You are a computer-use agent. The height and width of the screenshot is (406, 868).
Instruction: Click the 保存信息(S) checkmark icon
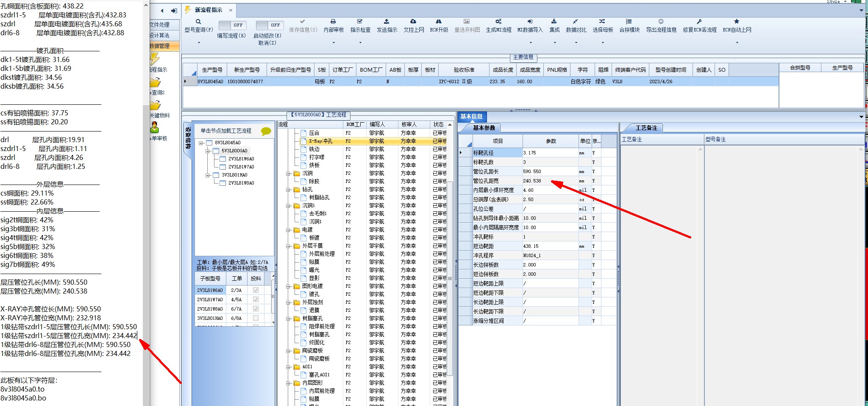point(303,21)
